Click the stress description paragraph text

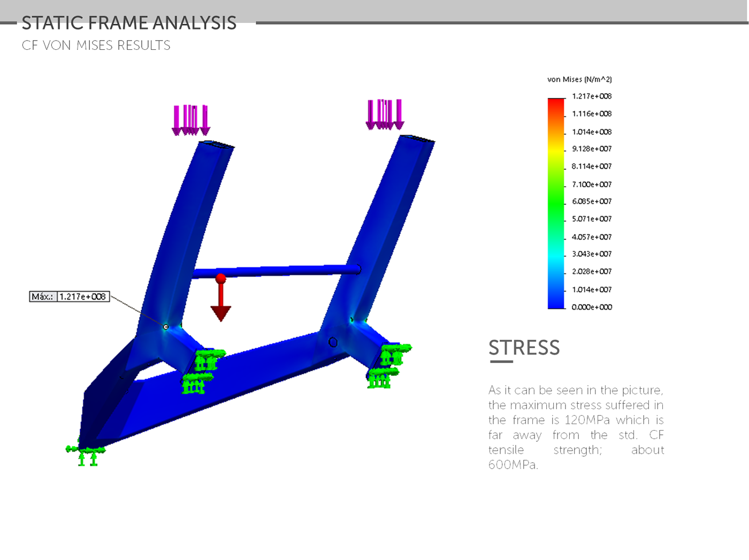(x=576, y=427)
